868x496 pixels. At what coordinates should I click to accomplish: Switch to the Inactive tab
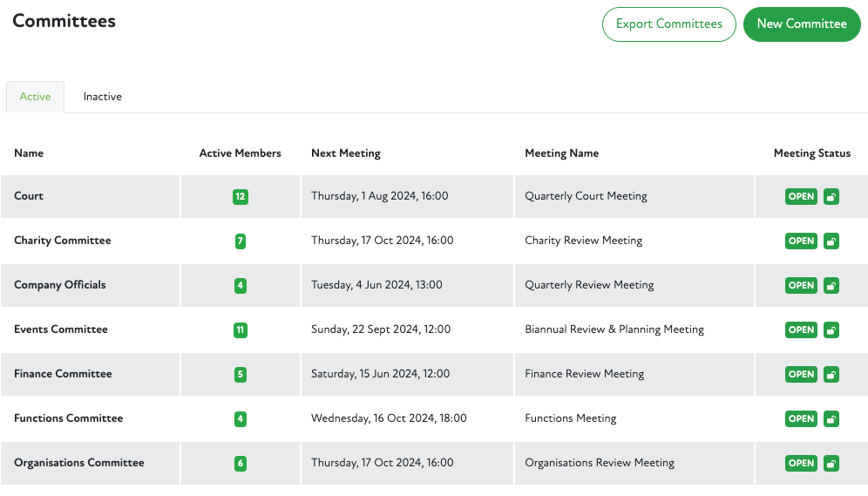(x=102, y=97)
